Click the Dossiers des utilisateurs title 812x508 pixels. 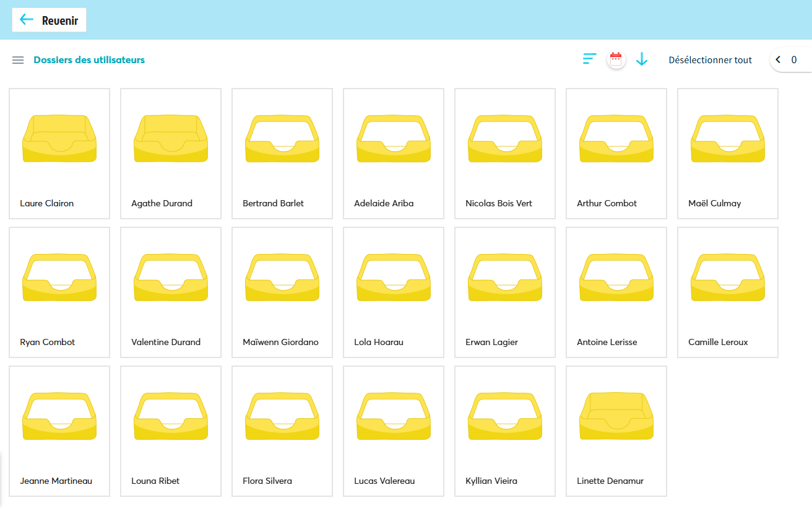[89, 60]
